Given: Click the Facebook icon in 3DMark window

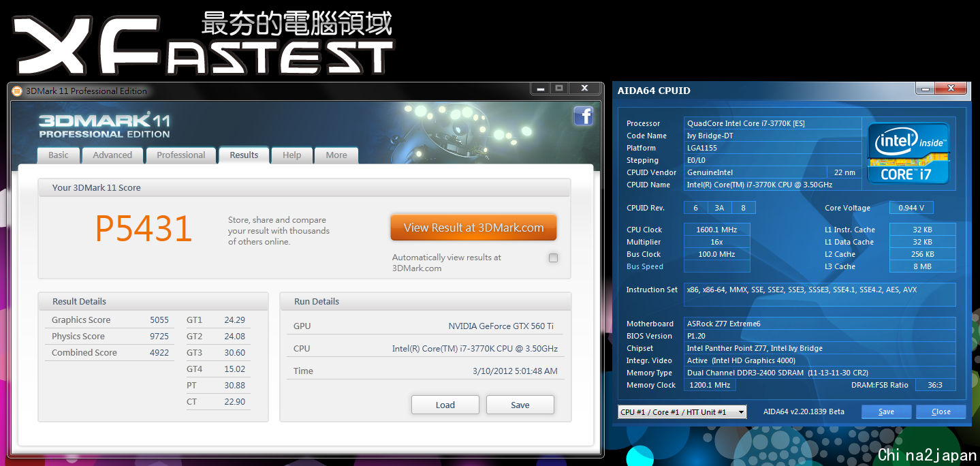Looking at the screenshot, I should click(x=584, y=117).
